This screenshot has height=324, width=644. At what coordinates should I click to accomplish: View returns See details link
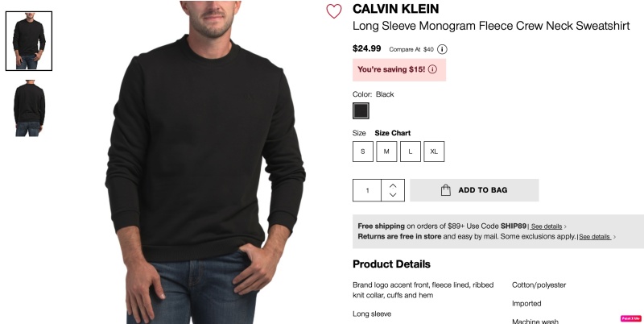[x=595, y=237]
